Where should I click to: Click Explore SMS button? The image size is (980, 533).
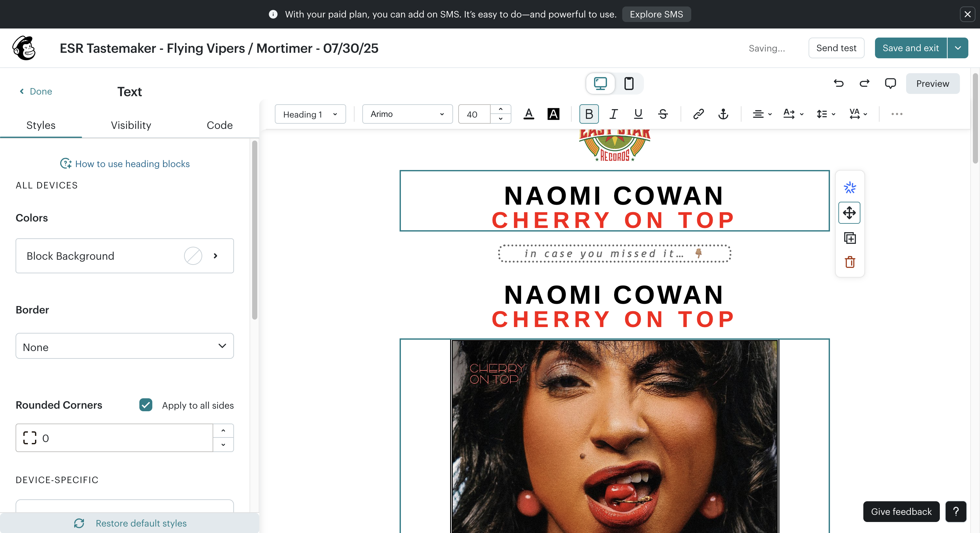click(656, 14)
